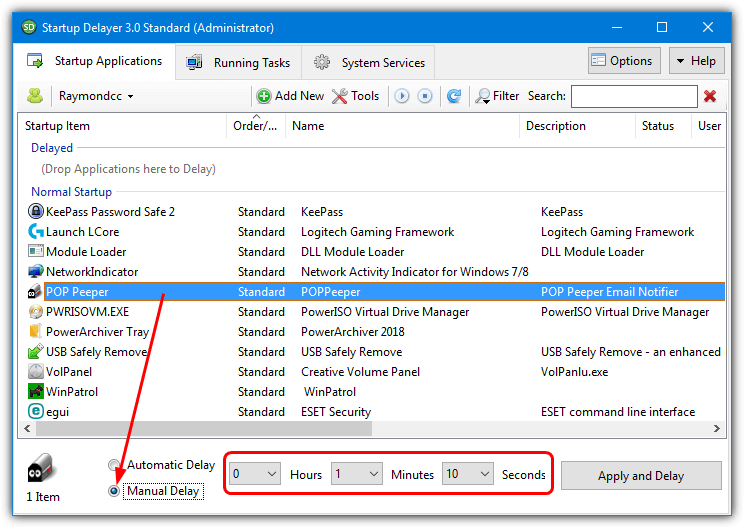Click the WinPatrol dog icon
The height and width of the screenshot is (527, 744).
[36, 391]
